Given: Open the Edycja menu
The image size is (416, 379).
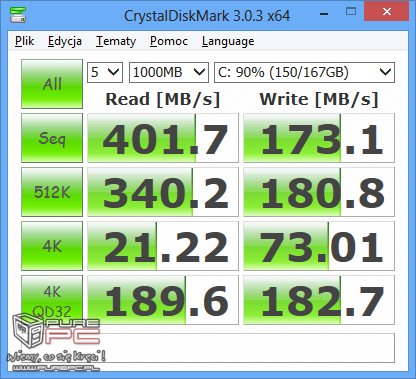Looking at the screenshot, I should [x=65, y=41].
